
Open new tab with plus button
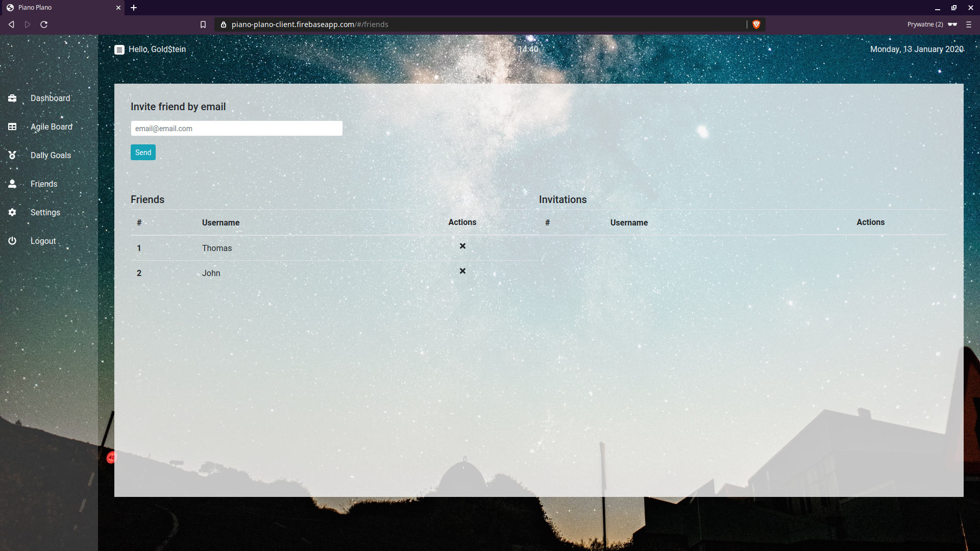[134, 8]
